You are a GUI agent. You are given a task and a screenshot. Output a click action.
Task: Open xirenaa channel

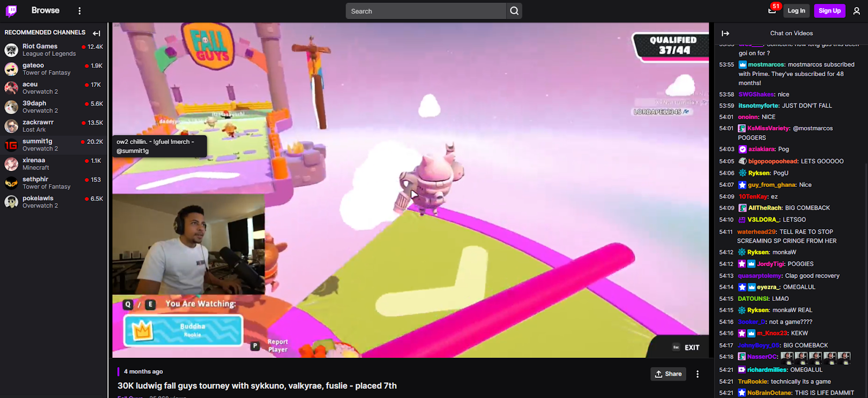tap(54, 164)
